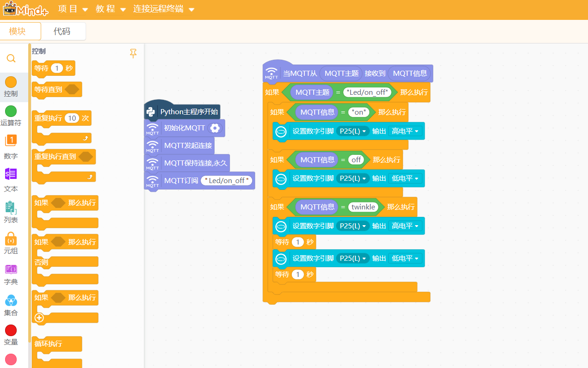Click the search magnifier icon in sidebar
Screen dimensions: 588x368
tap(11, 58)
